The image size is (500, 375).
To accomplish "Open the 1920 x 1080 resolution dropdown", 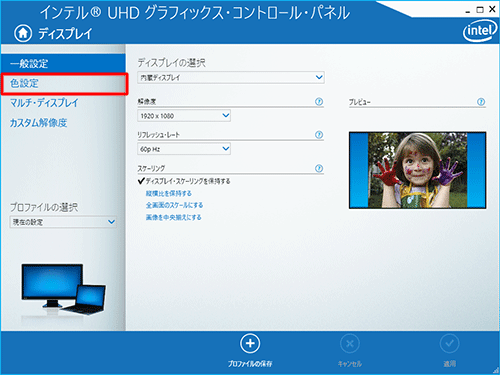I will coord(184,116).
